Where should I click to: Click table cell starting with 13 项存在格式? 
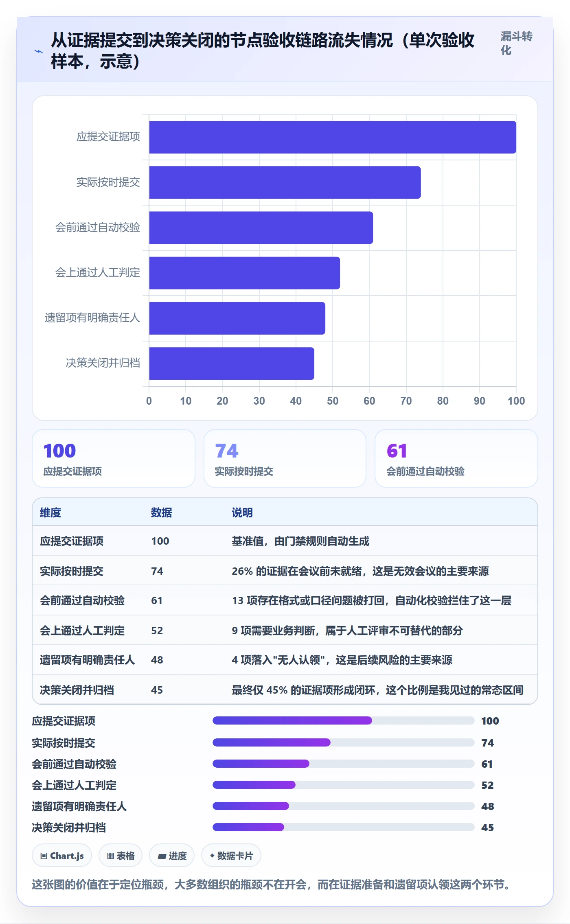(372, 600)
